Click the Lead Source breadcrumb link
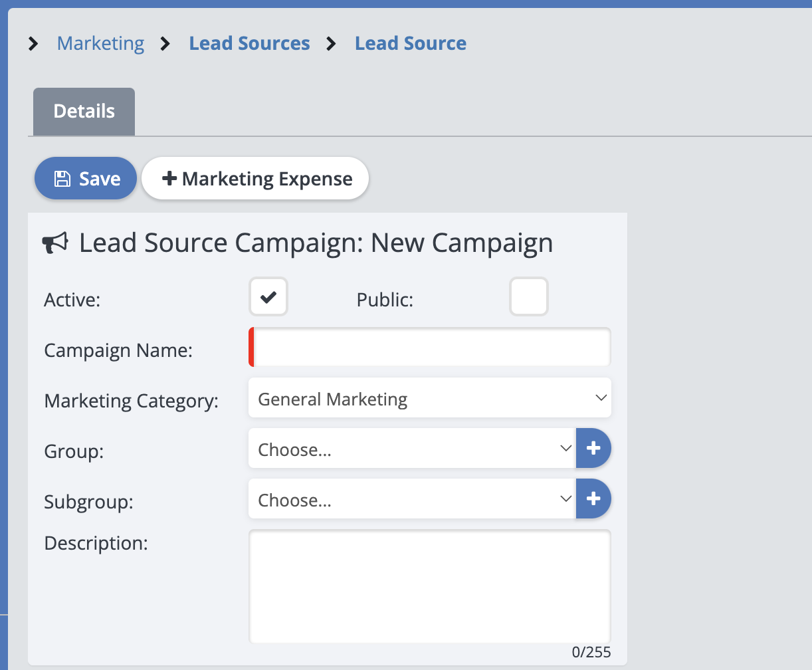The image size is (812, 670). 410,44
